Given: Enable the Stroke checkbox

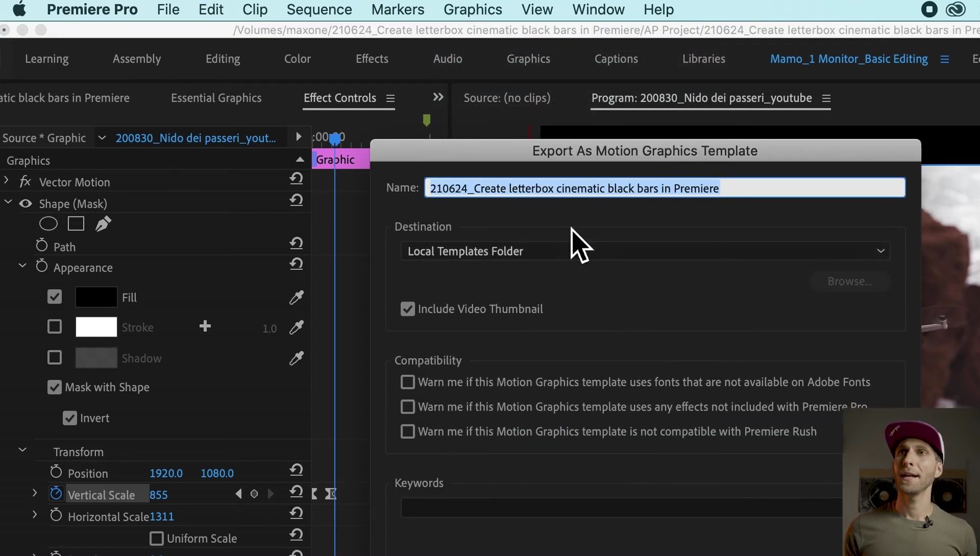Looking at the screenshot, I should (x=55, y=326).
